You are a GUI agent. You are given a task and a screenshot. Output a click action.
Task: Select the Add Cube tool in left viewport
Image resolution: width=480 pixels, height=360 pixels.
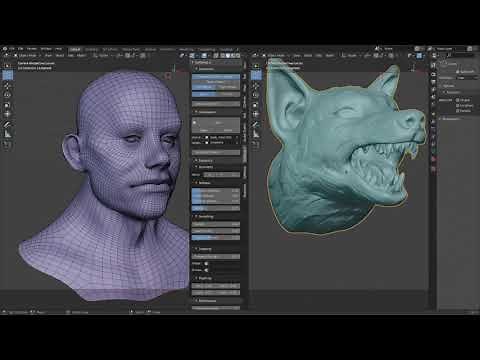pyautogui.click(x=7, y=145)
